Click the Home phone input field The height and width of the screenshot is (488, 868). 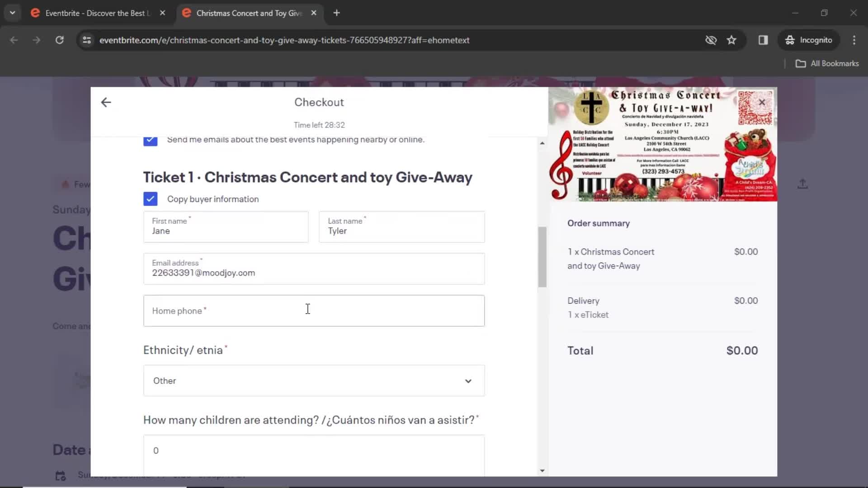click(x=314, y=310)
